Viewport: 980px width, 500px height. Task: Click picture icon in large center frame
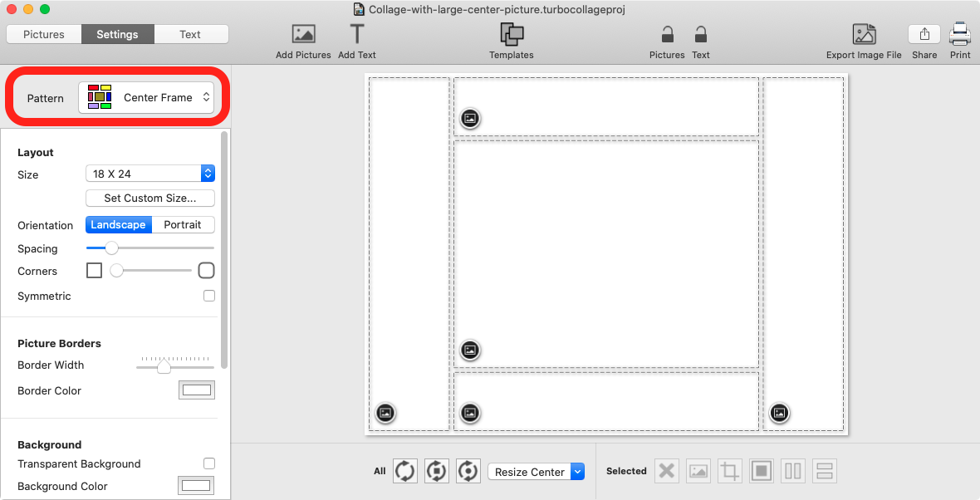click(470, 350)
